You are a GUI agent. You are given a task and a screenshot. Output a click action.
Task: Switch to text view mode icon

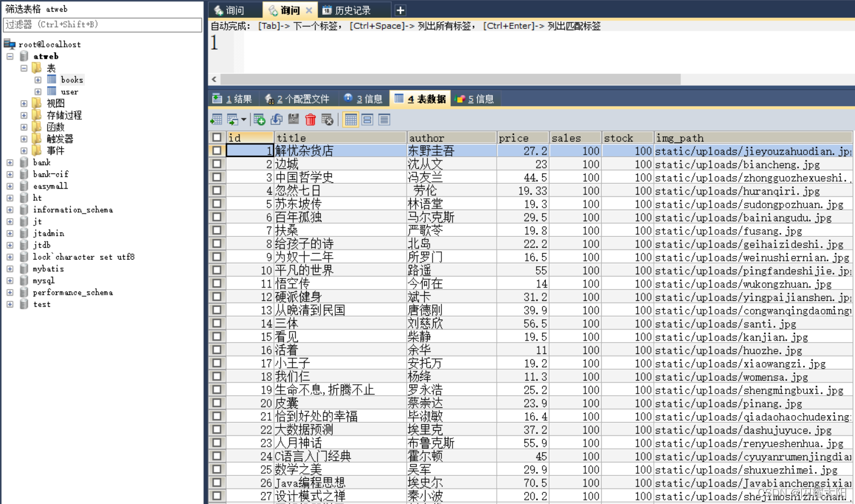[384, 119]
